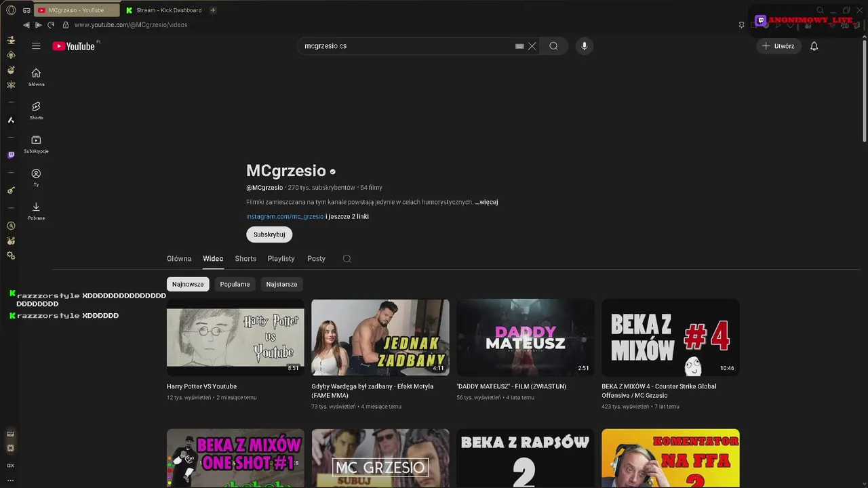
Task: Open 'i jeszcze 2 linki' links
Action: click(347, 216)
